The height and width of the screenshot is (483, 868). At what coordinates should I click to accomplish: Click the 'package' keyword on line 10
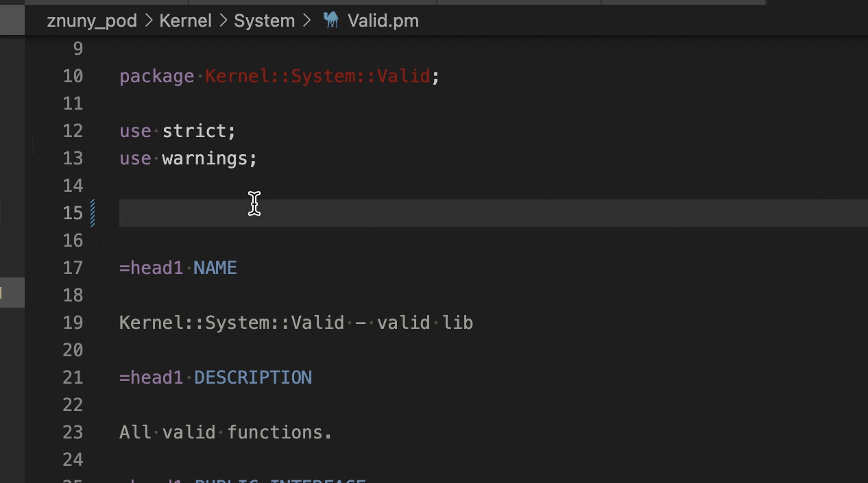(156, 76)
